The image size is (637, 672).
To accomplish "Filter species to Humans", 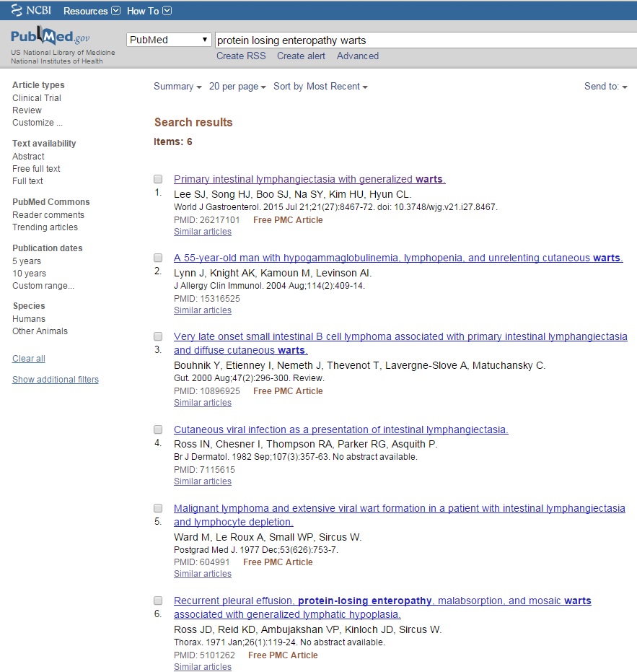I will (x=29, y=319).
